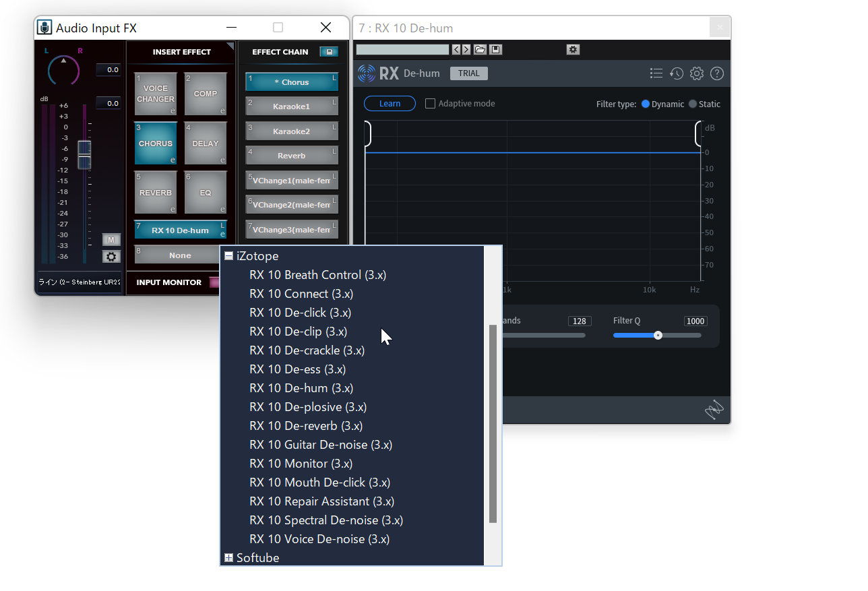Screen dimensions: 868x591
Task: Click the plugin window gear button
Action: 573,50
